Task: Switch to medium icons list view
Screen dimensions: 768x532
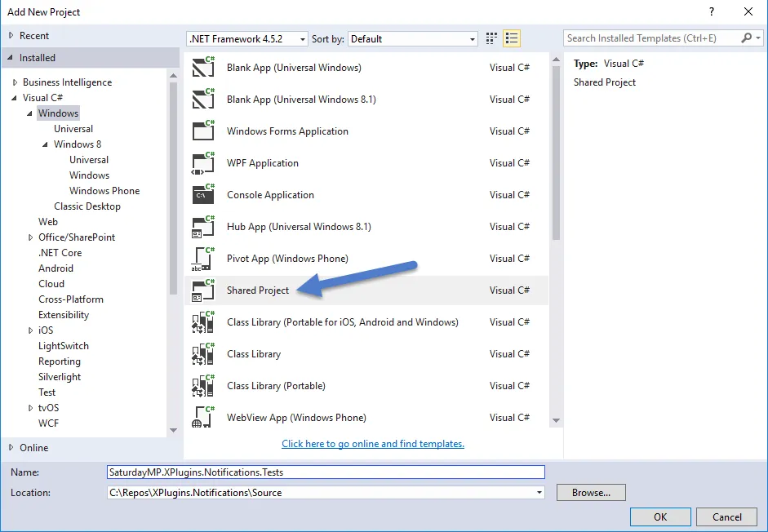Action: (512, 38)
